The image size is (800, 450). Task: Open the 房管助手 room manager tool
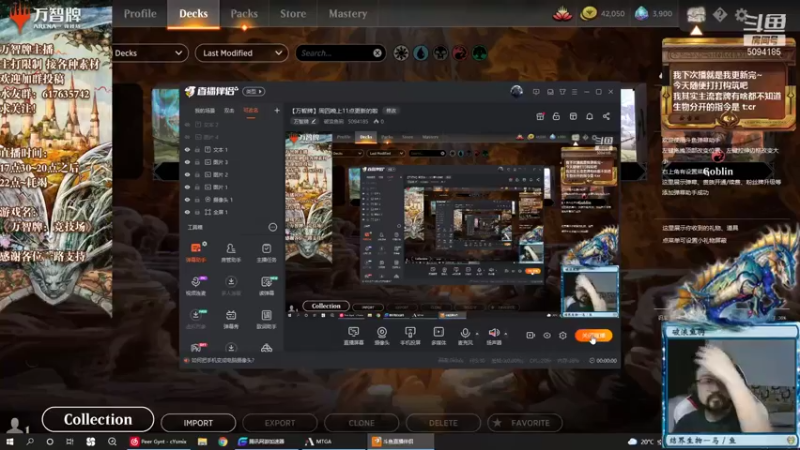(231, 253)
